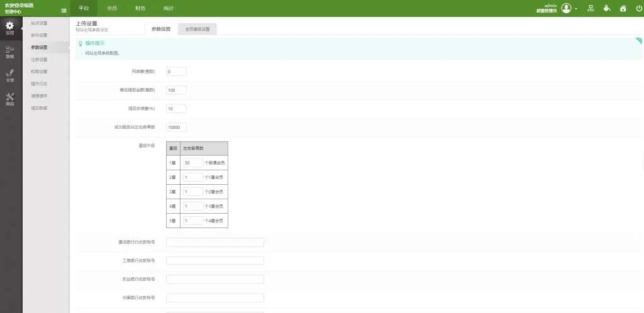
Task: Open the 财务 top menu
Action: pos(140,9)
